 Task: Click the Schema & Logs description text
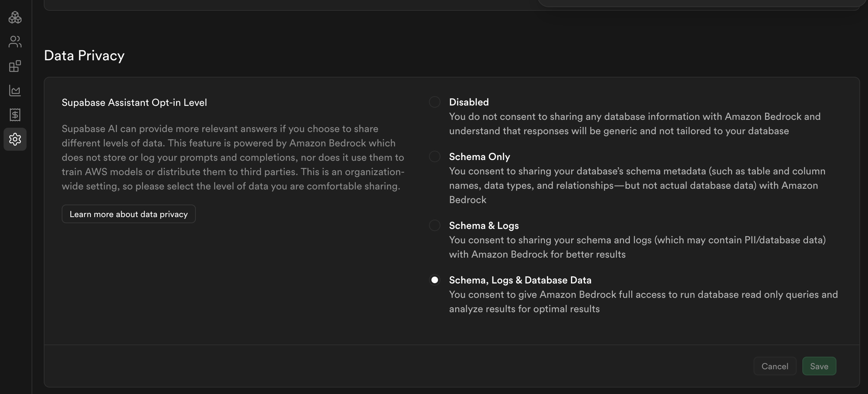pos(637,247)
